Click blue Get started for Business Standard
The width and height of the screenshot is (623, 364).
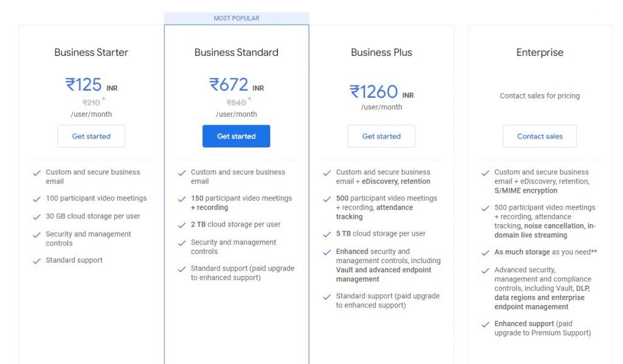click(236, 136)
